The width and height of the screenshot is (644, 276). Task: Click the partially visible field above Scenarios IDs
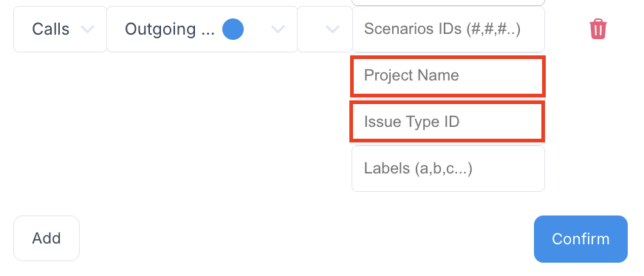(448, 2)
